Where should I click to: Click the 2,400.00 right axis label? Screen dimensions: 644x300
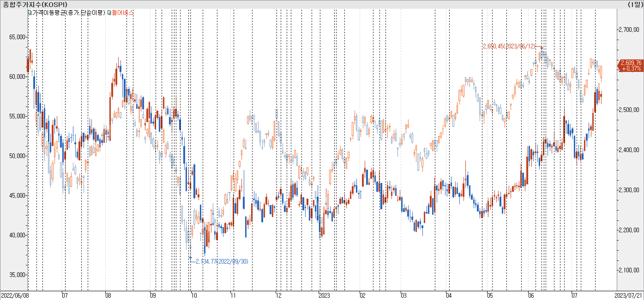629,150
